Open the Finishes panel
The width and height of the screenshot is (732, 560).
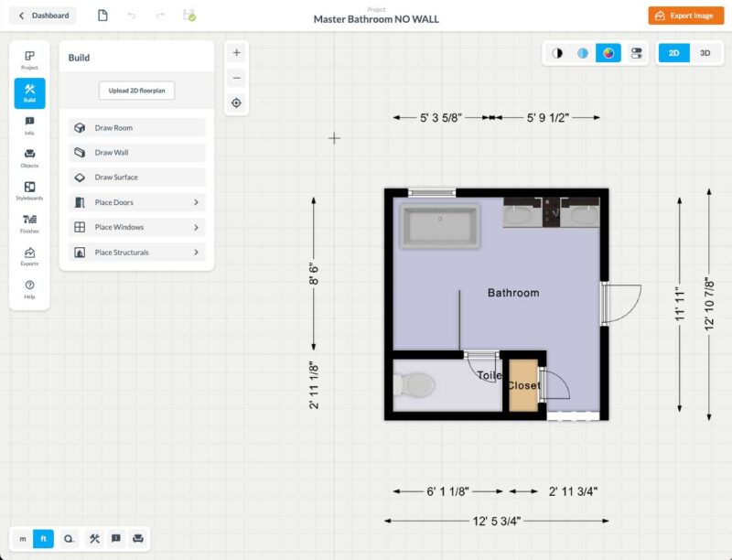point(29,223)
